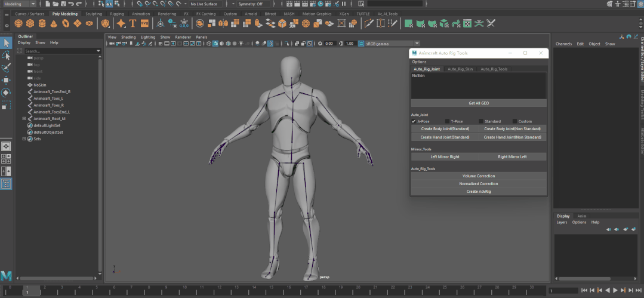
Task: Switch to four view layout
Action: [6, 159]
